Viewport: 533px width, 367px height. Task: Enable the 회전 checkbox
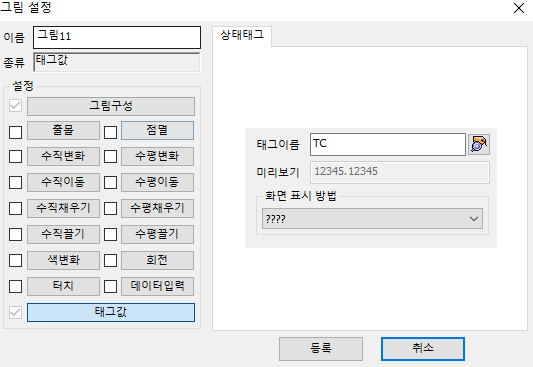pyautogui.click(x=110, y=260)
